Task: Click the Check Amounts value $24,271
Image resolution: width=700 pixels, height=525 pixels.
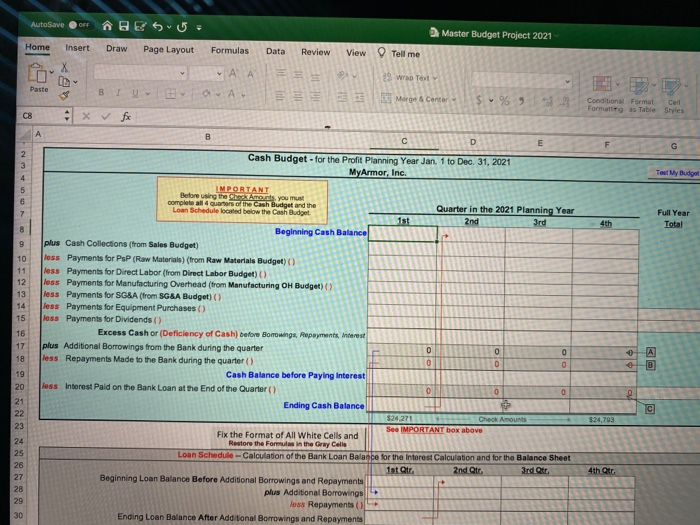Action: [399, 418]
